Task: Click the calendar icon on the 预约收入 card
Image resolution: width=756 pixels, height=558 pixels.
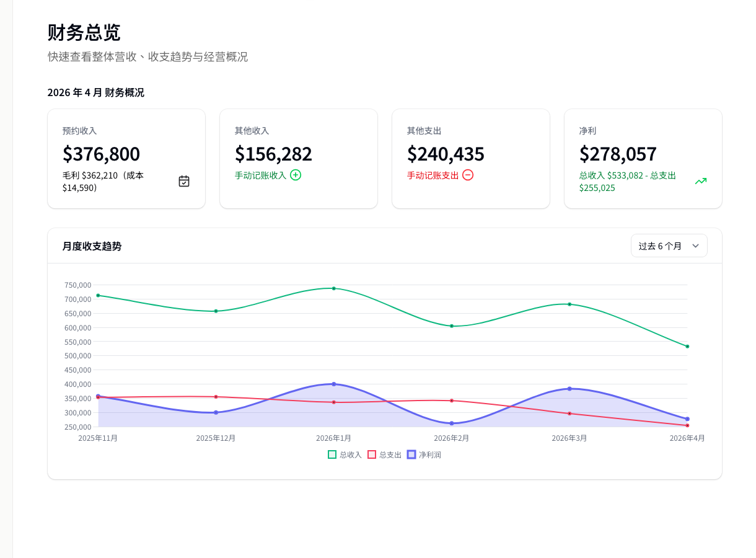Action: pyautogui.click(x=183, y=180)
